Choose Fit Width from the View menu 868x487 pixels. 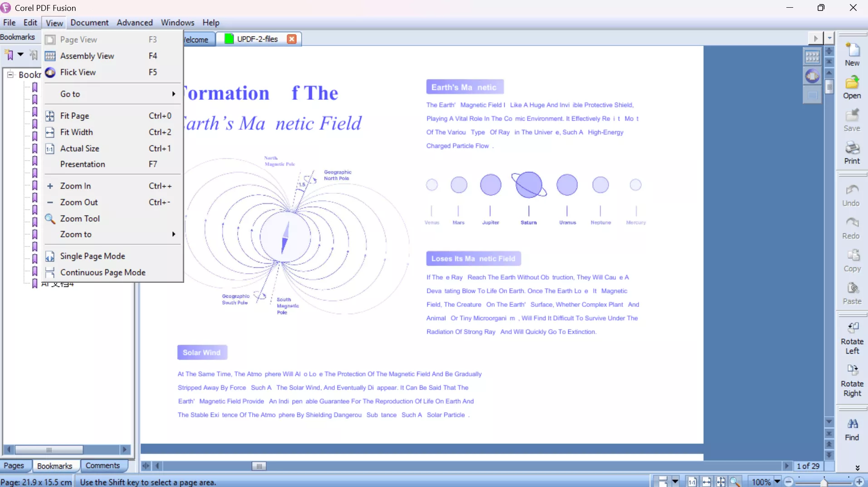click(76, 132)
